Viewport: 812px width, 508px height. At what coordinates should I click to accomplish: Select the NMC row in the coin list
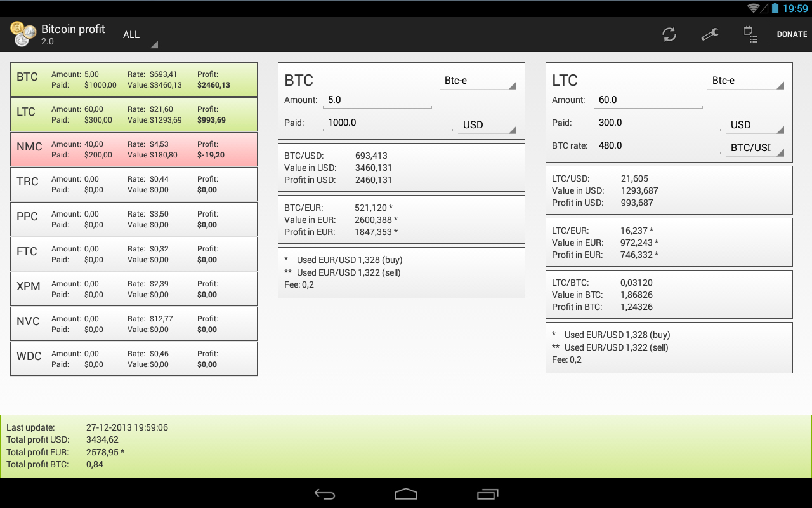click(134, 149)
